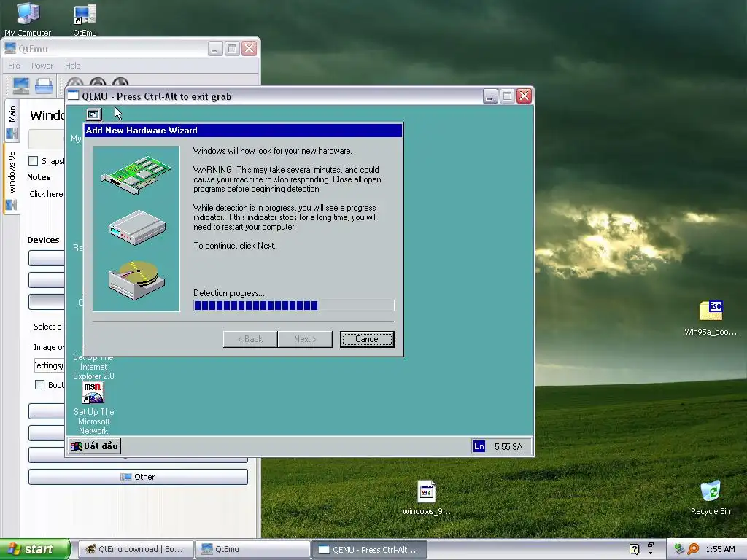Click the small window icon in QEMU guest
Image resolution: width=747 pixels, height=560 pixels.
coord(93,114)
